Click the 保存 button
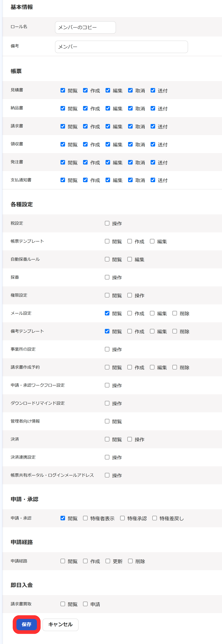This screenshot has height=644, width=222. 27,625
